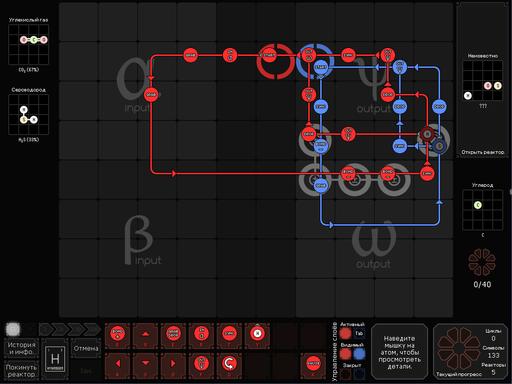Lock the red layer under Закрыт
Image resolution: width=512 pixels, height=384 pixels.
[x=346, y=374]
